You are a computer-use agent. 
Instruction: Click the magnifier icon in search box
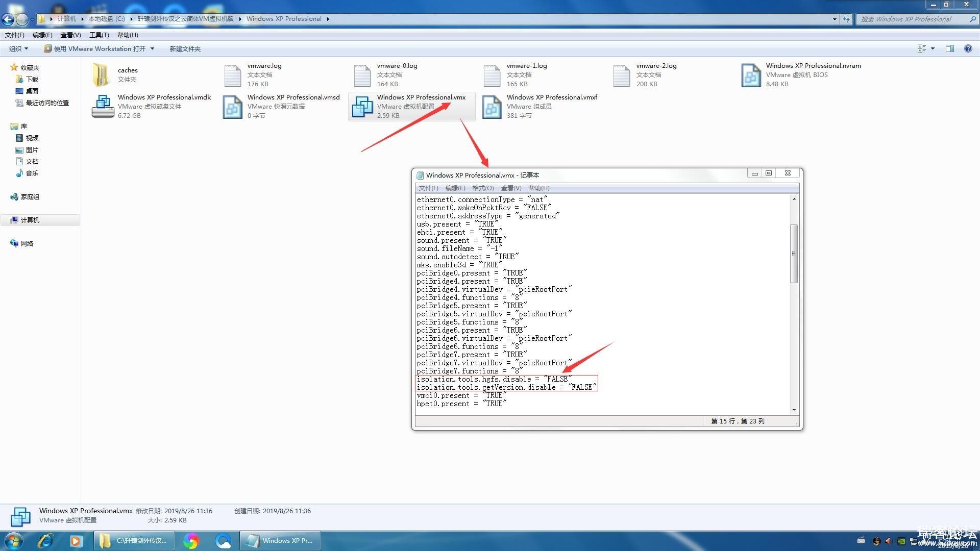[x=973, y=19]
